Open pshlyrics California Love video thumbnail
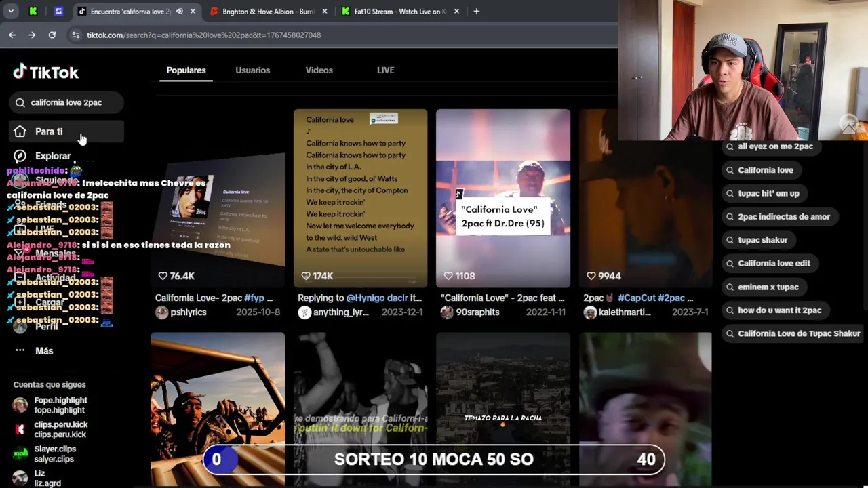Image resolution: width=868 pixels, height=488 pixels. coord(218,198)
